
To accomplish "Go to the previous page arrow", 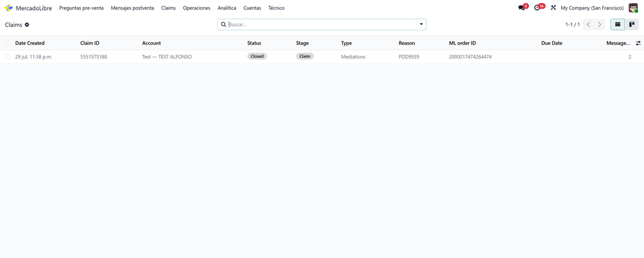I will click(x=589, y=25).
